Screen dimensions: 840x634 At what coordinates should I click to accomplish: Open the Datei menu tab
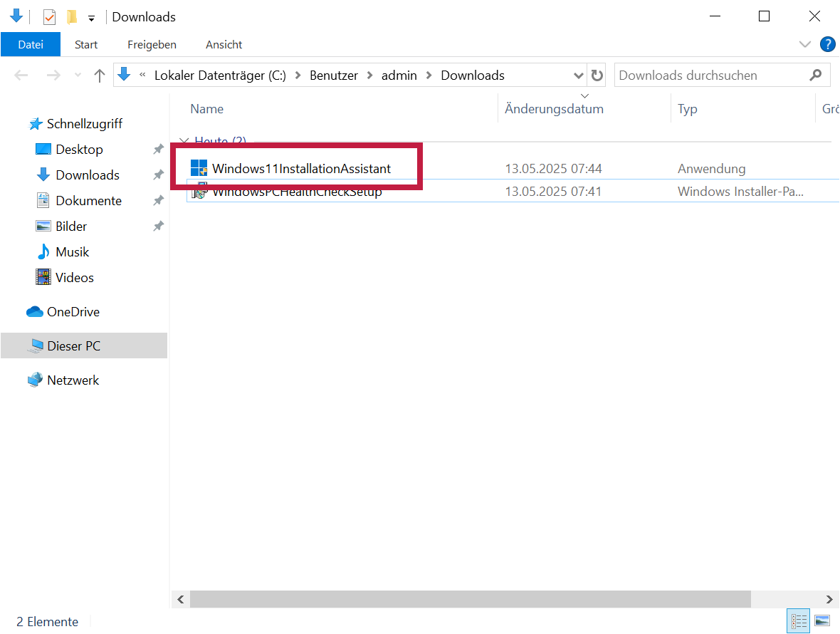coord(31,44)
